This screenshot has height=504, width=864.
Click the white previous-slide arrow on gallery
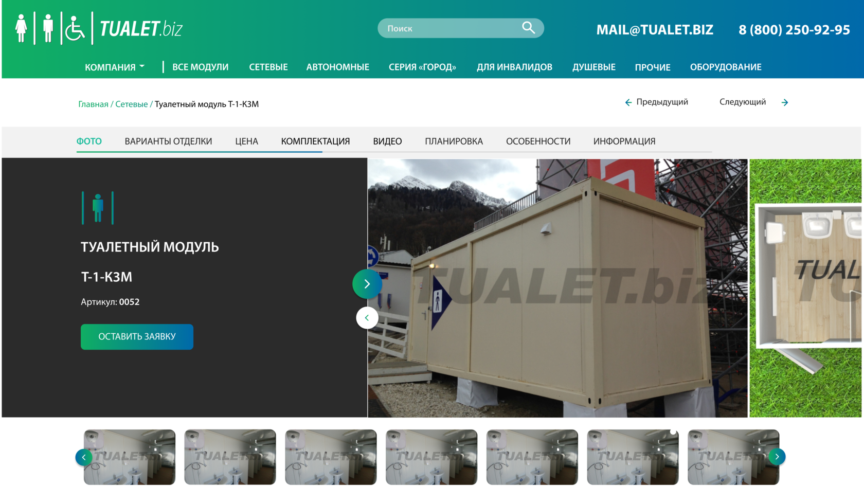click(367, 318)
